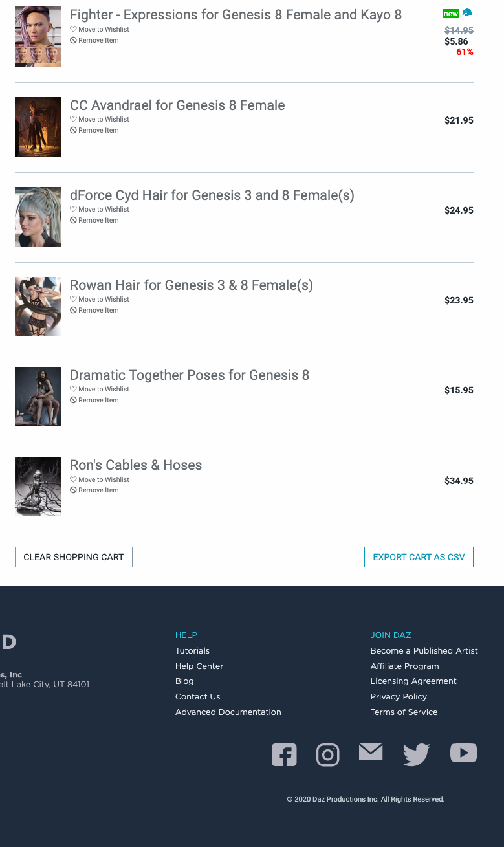Open Become a Published Artist link
The width and height of the screenshot is (504, 847).
(x=424, y=651)
